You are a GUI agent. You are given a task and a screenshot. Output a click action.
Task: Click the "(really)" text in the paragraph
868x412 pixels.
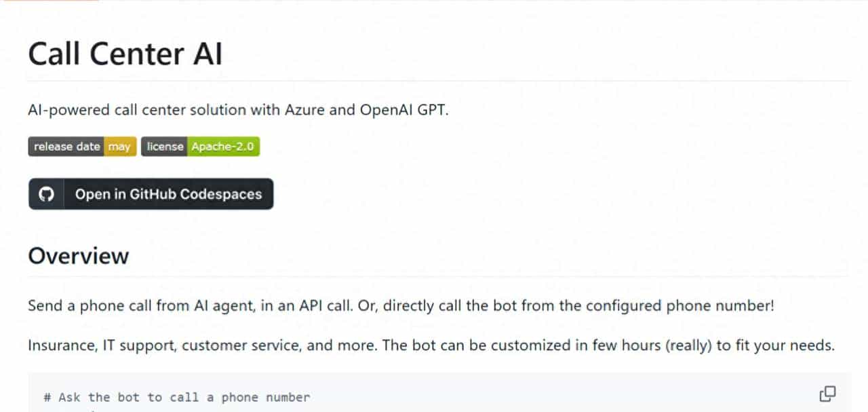click(687, 345)
